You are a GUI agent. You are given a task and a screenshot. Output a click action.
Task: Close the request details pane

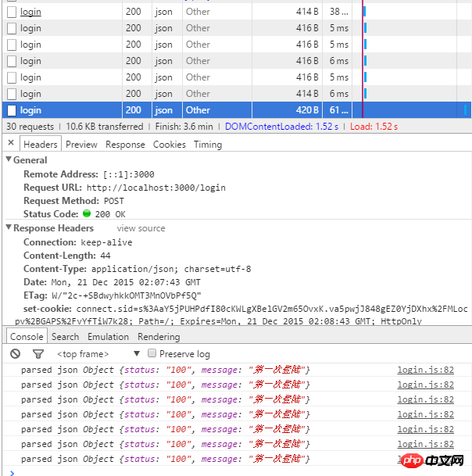point(11,142)
